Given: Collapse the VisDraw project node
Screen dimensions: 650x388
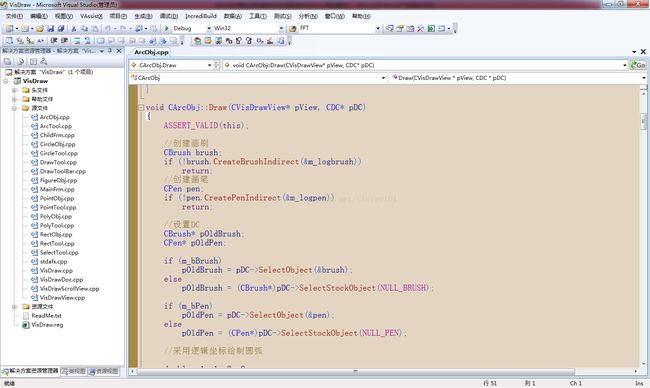Looking at the screenshot, I should 6,81.
